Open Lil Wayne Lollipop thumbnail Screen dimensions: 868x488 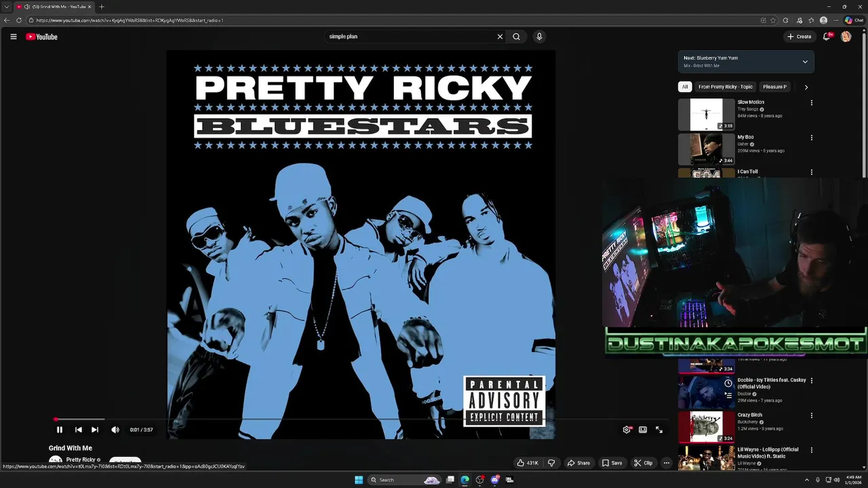coord(706,458)
